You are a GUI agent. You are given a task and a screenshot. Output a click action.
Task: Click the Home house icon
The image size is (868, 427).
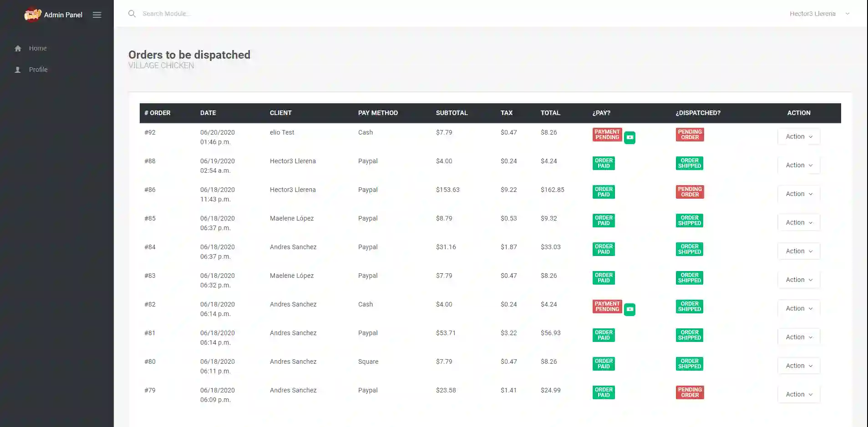[18, 49]
